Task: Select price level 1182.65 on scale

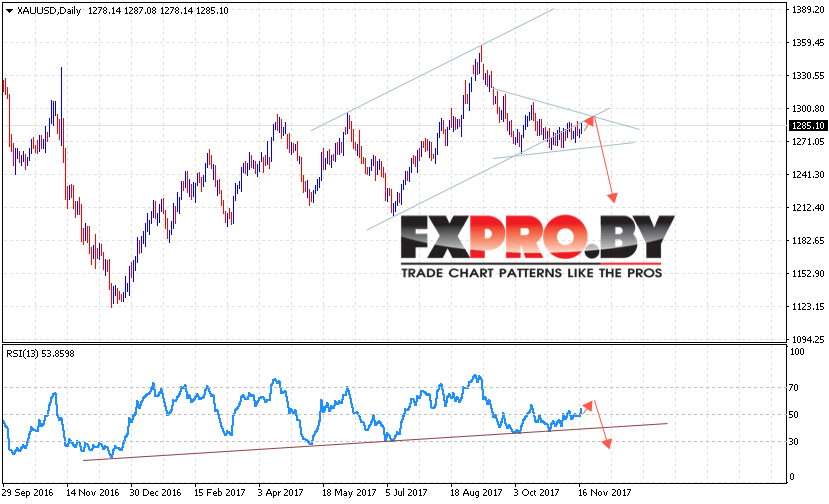Action: [x=808, y=241]
